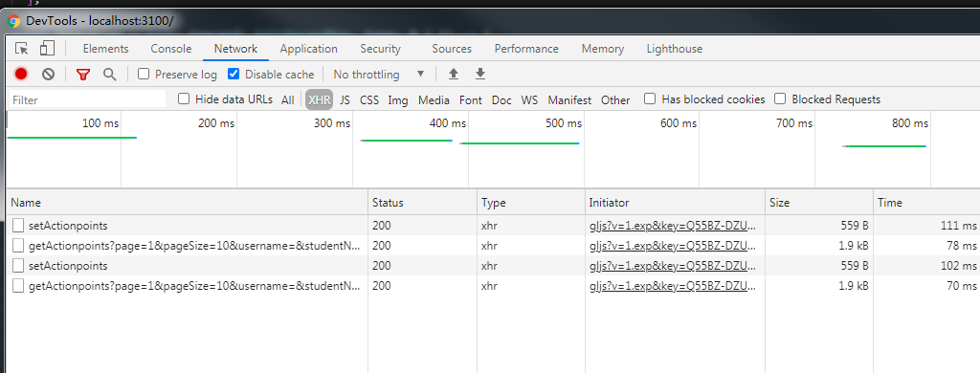Select the All request type filter
The width and height of the screenshot is (980, 373).
coord(287,100)
